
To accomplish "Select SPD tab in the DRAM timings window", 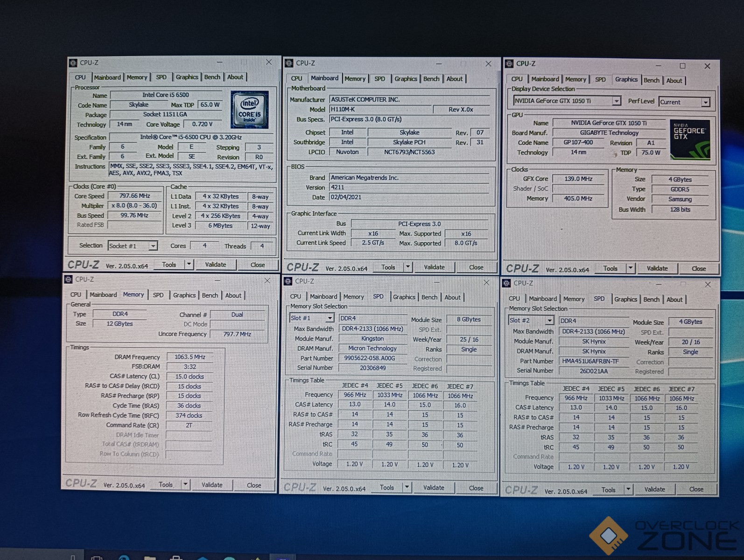I will coord(158,295).
